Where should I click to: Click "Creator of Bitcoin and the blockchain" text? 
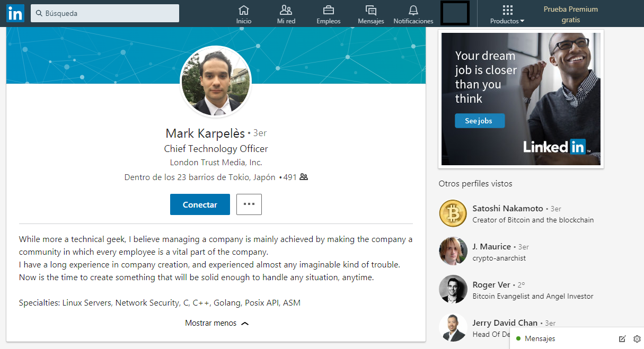tap(533, 220)
